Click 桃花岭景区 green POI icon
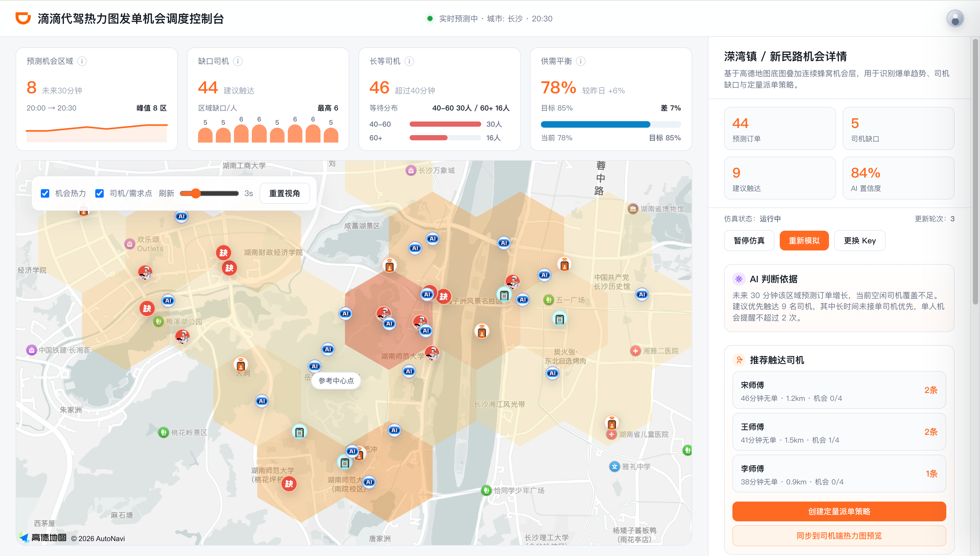The width and height of the screenshot is (980, 556). [163, 432]
